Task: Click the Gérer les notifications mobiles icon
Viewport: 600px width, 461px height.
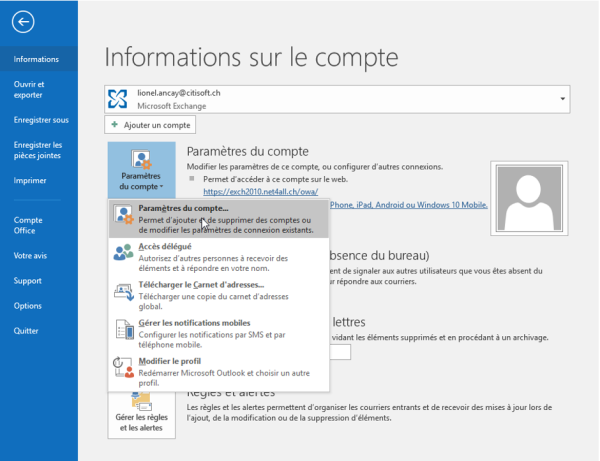Action: (x=125, y=329)
